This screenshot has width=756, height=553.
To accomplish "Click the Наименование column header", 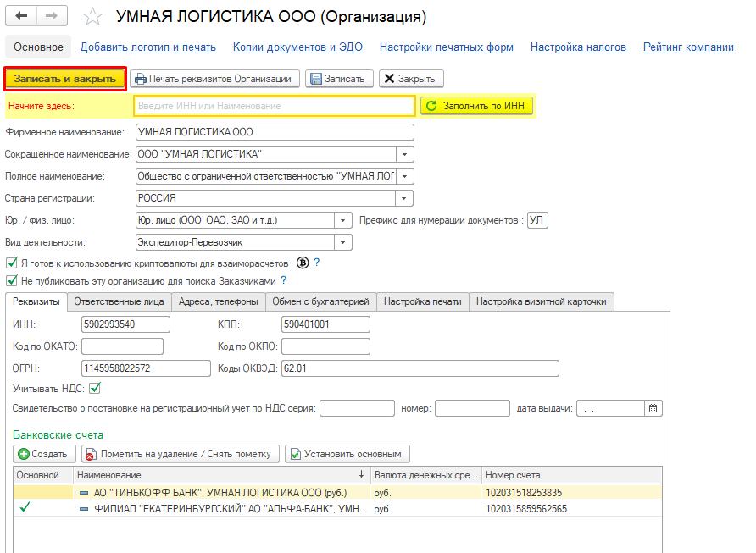I will click(221, 475).
